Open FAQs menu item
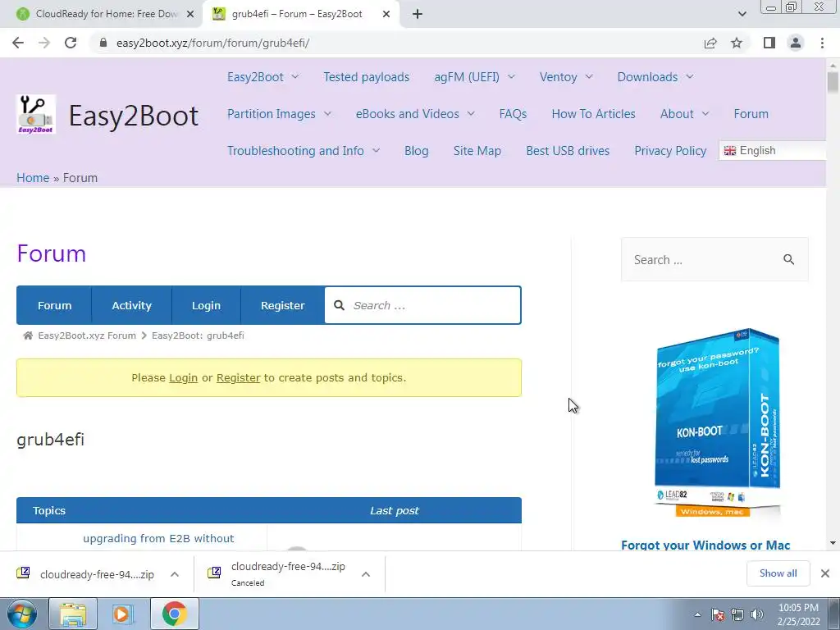 coord(513,113)
